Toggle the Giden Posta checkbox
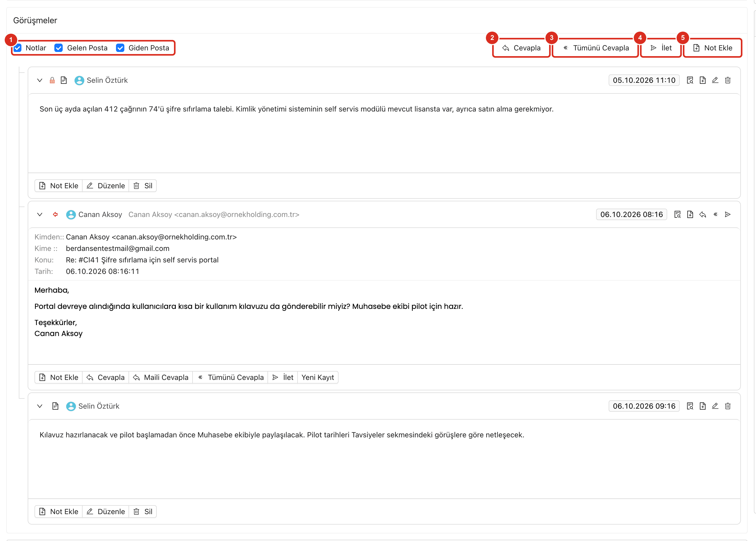Screen dimensions: 756x541 (x=120, y=48)
